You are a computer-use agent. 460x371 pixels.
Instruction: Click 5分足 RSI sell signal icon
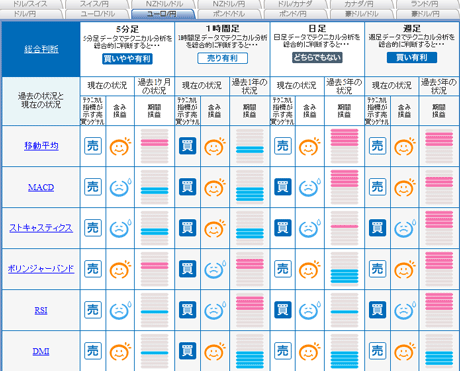[x=93, y=310]
